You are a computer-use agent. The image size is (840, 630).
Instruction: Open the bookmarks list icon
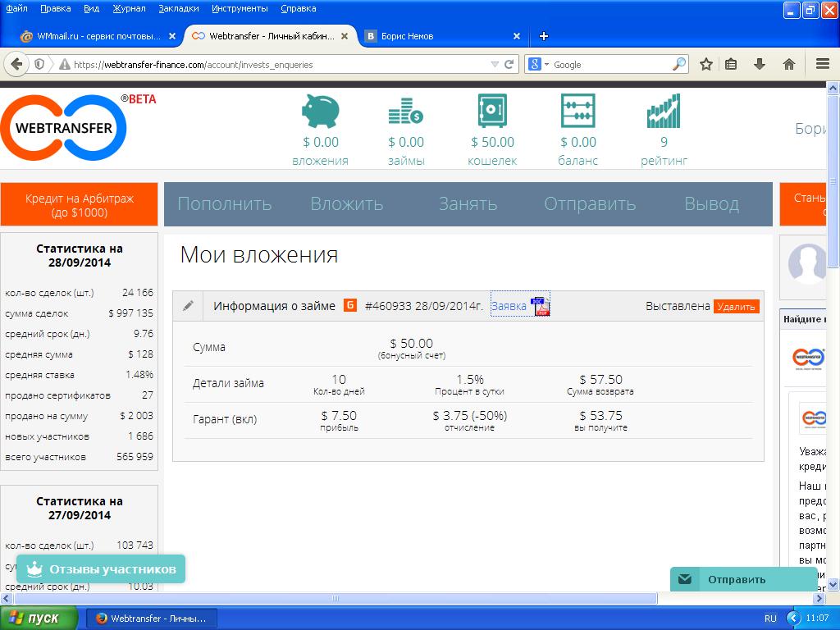[x=731, y=64]
